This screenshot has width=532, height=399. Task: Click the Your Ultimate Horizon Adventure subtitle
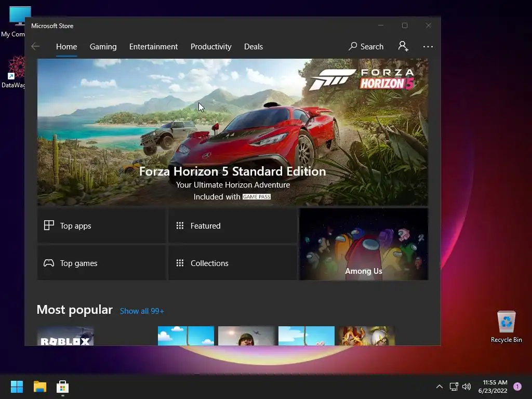point(233,185)
